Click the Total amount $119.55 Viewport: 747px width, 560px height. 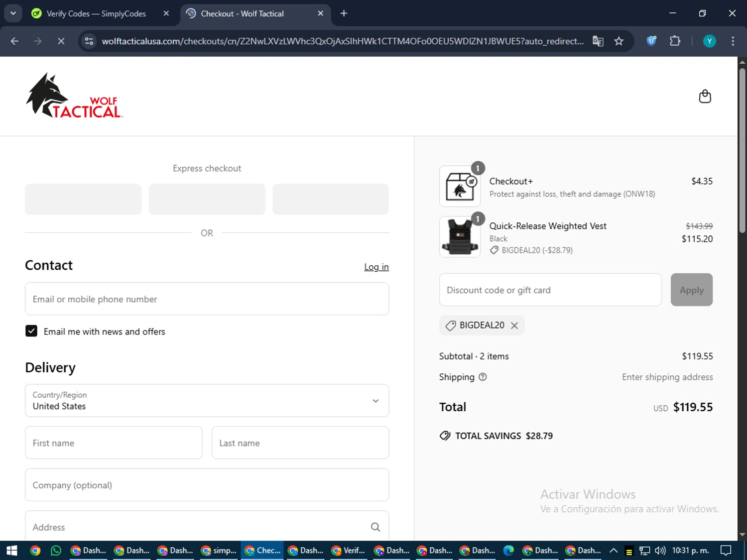693,407
